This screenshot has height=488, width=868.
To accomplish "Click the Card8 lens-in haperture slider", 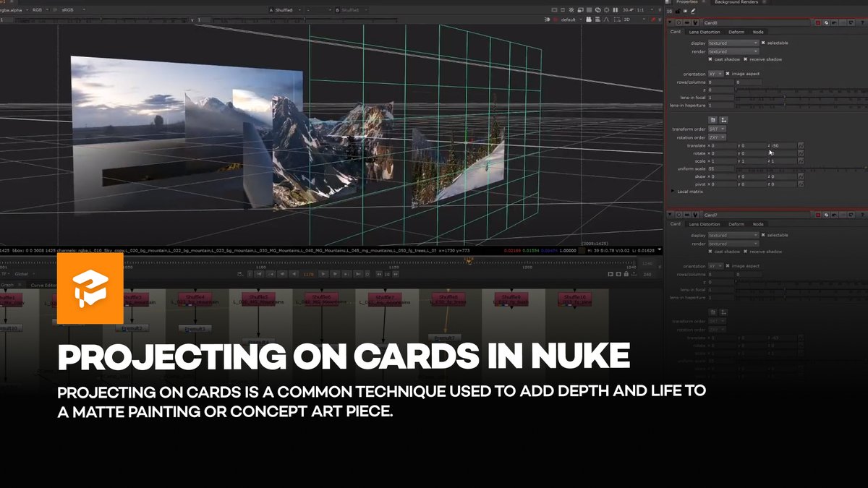I will pyautogui.click(x=801, y=105).
